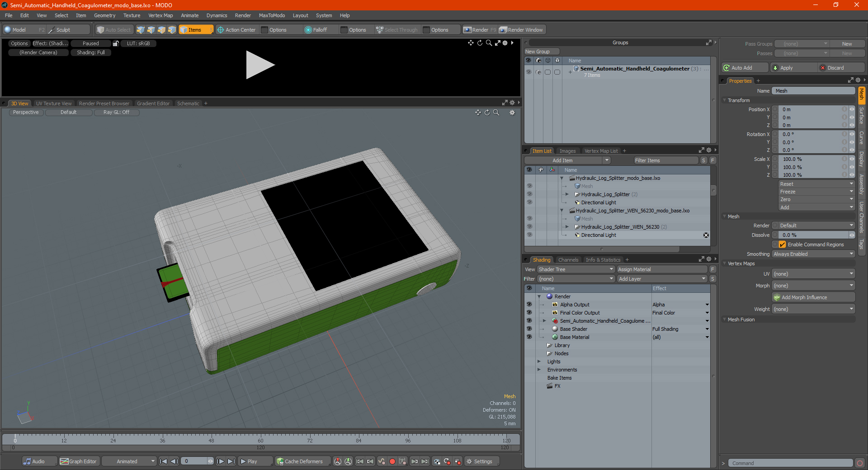Click Add Morph Influence button
The width and height of the screenshot is (868, 470).
[813, 297]
